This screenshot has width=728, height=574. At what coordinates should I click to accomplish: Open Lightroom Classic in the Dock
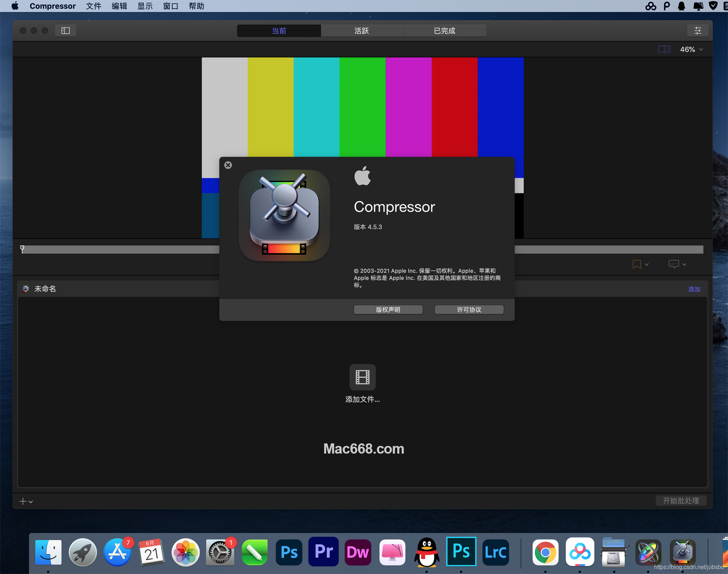pos(495,552)
